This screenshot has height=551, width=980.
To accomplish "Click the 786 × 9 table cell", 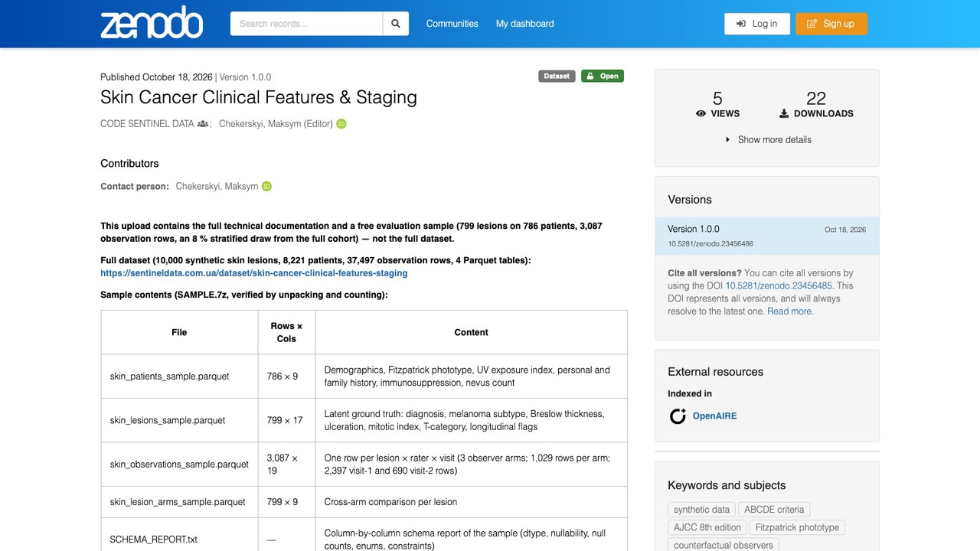I will [x=287, y=377].
